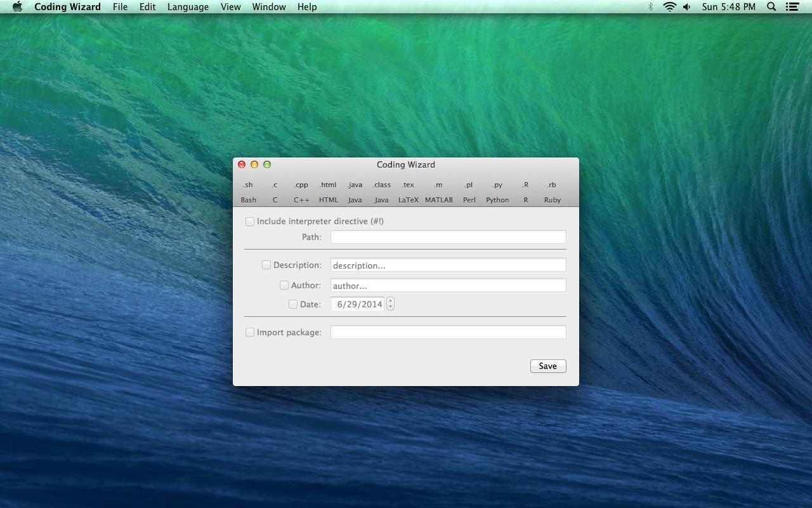Open the Apple menu

pyautogui.click(x=17, y=7)
